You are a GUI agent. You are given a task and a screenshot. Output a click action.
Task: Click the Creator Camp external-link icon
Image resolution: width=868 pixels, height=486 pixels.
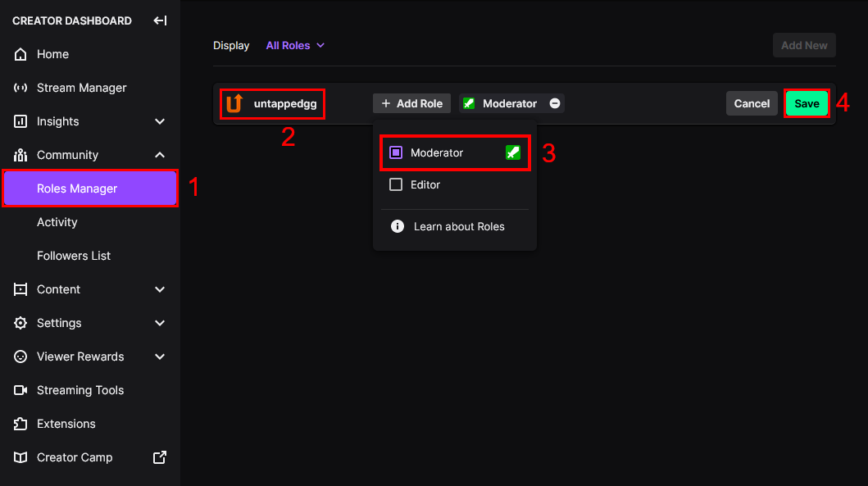coord(160,457)
